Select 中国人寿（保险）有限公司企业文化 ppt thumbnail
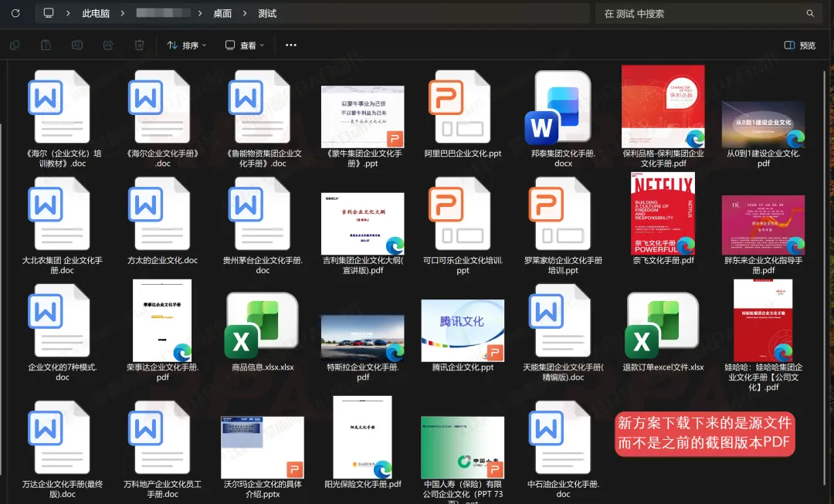The height and width of the screenshot is (504, 834). tap(463, 448)
